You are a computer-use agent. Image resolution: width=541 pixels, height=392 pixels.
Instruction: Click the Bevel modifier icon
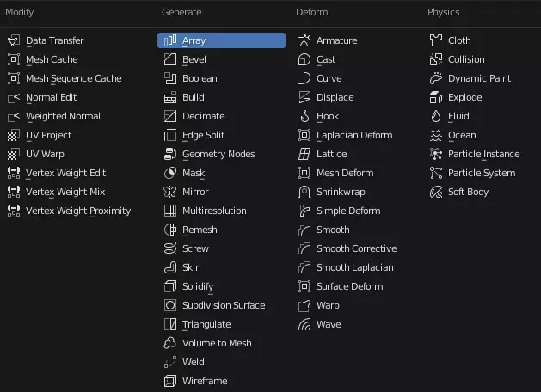pyautogui.click(x=170, y=59)
